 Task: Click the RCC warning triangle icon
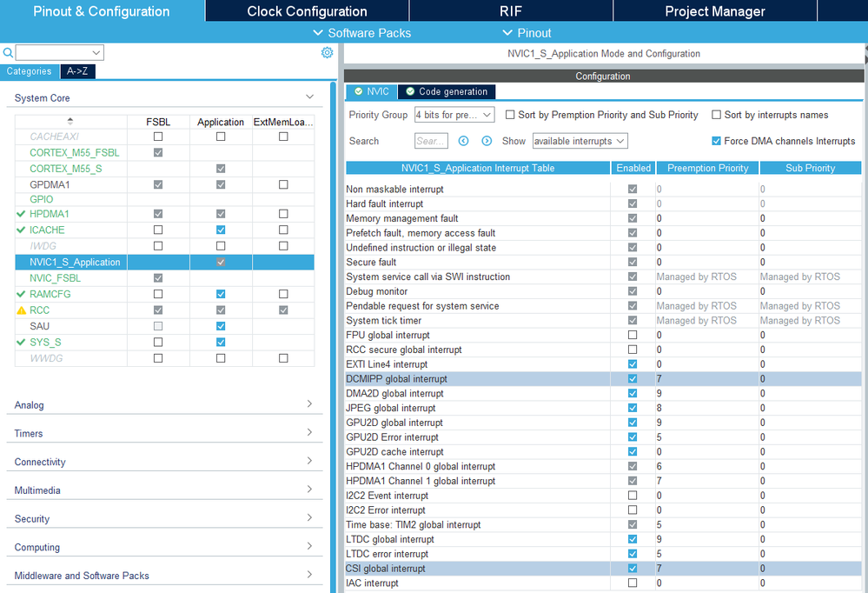coord(21,310)
